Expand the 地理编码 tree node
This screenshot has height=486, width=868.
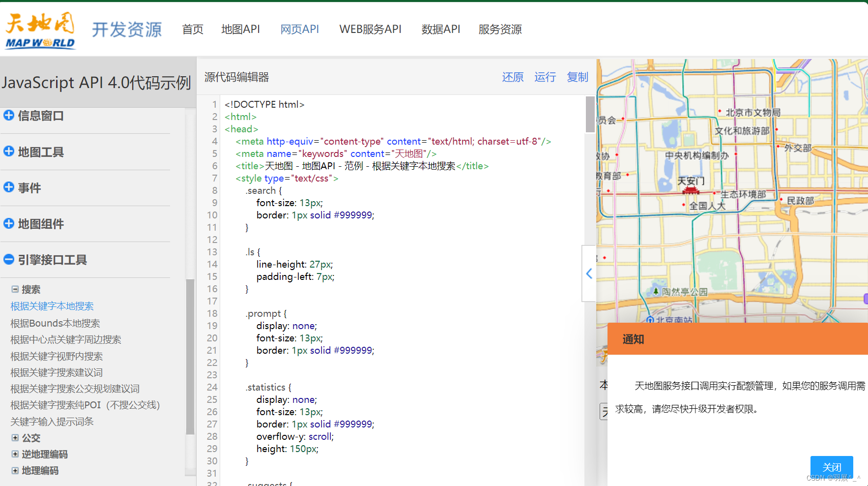15,471
